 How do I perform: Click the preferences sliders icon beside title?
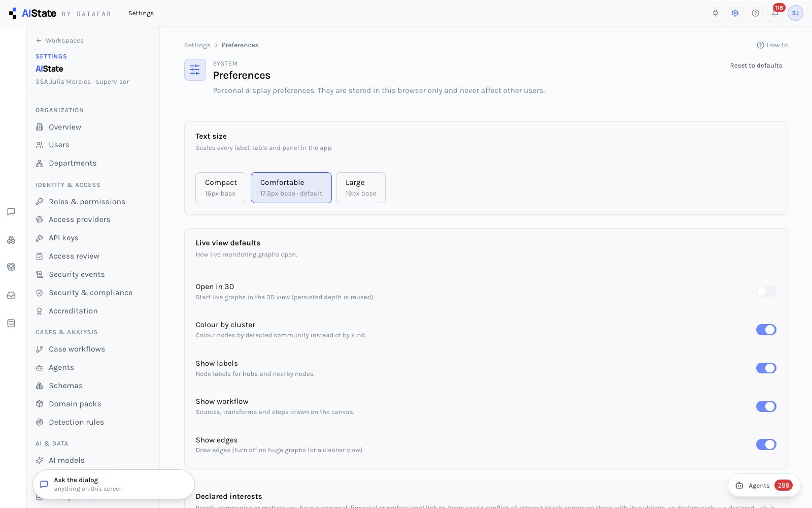click(195, 70)
